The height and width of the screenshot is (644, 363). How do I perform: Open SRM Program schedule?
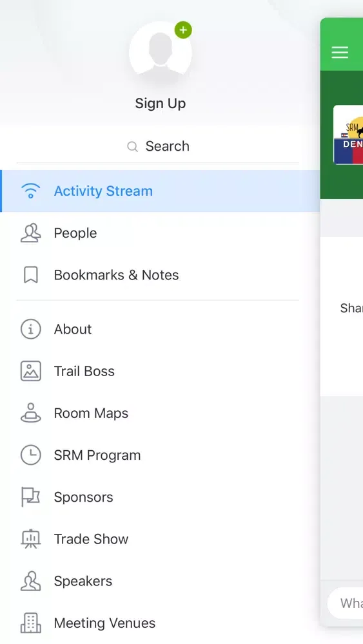pos(160,455)
